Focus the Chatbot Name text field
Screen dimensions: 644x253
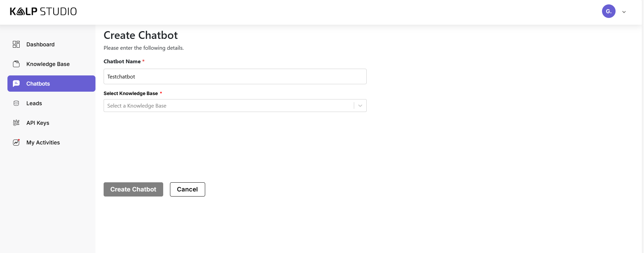point(235,76)
